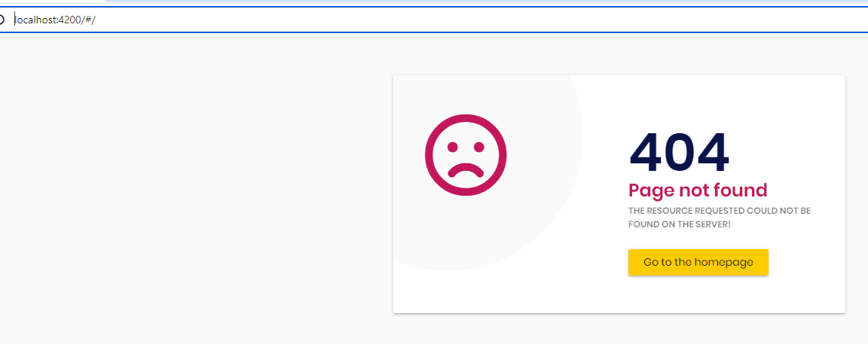This screenshot has width=868, height=344.
Task: Click the word homepage on the yellow button
Action: [723, 262]
